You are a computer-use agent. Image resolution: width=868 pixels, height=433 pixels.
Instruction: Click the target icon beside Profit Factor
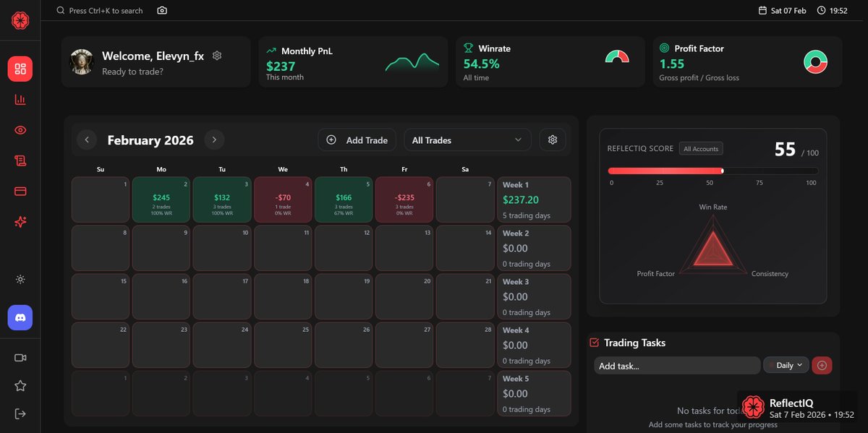(x=665, y=48)
